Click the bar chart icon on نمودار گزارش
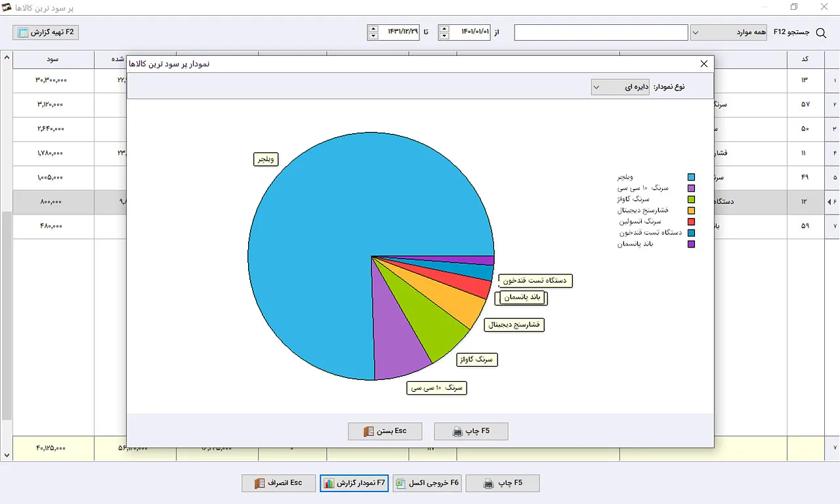This screenshot has height=504, width=840. coord(329,484)
